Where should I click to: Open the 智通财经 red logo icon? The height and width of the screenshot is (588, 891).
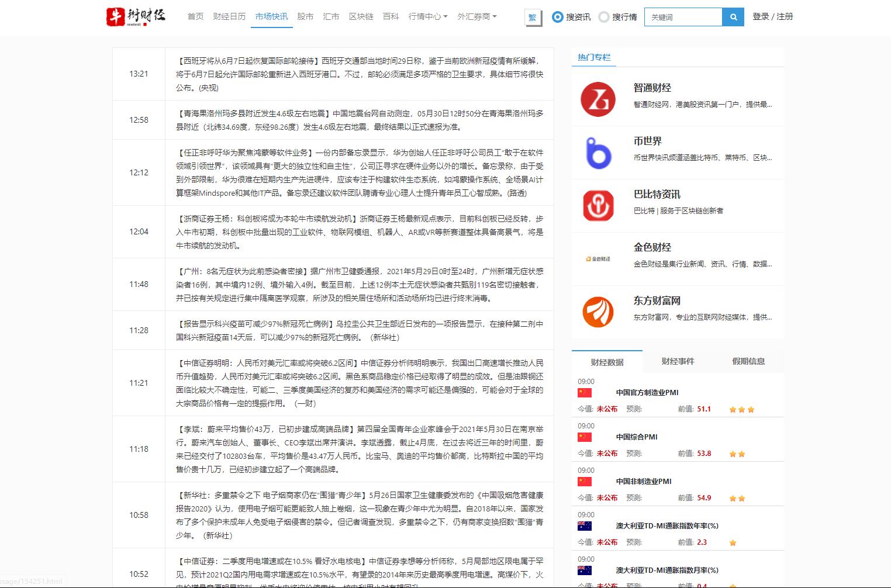598,99
